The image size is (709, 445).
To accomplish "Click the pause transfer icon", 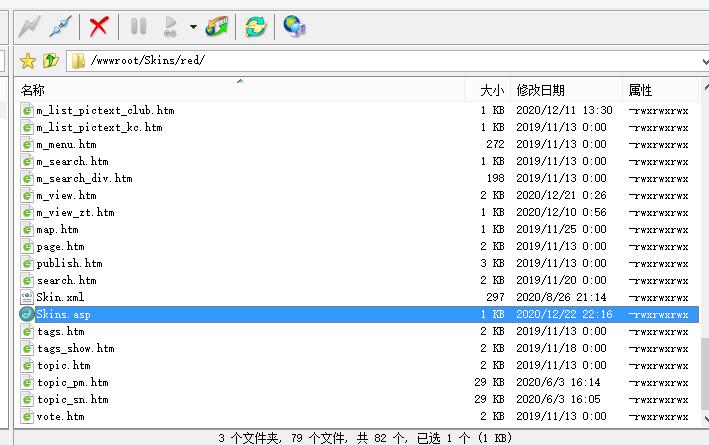I will [138, 26].
